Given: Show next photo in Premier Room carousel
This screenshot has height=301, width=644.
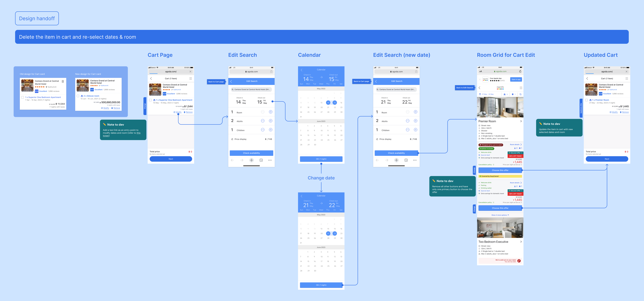Looking at the screenshot, I should 521,107.
